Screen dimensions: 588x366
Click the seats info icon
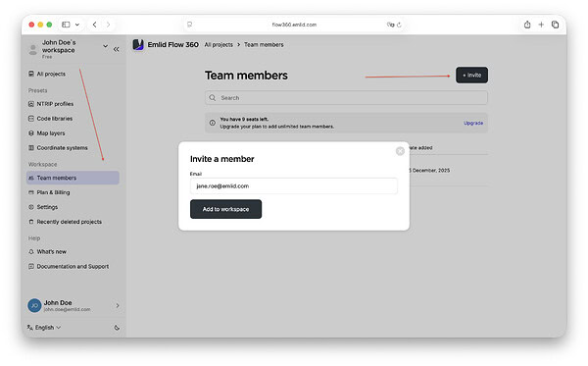(x=213, y=123)
